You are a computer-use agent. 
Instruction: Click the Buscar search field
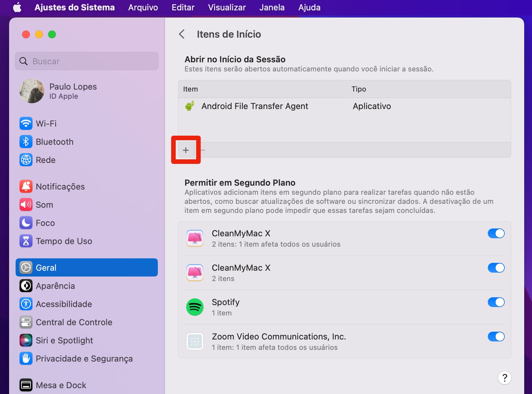(x=87, y=61)
